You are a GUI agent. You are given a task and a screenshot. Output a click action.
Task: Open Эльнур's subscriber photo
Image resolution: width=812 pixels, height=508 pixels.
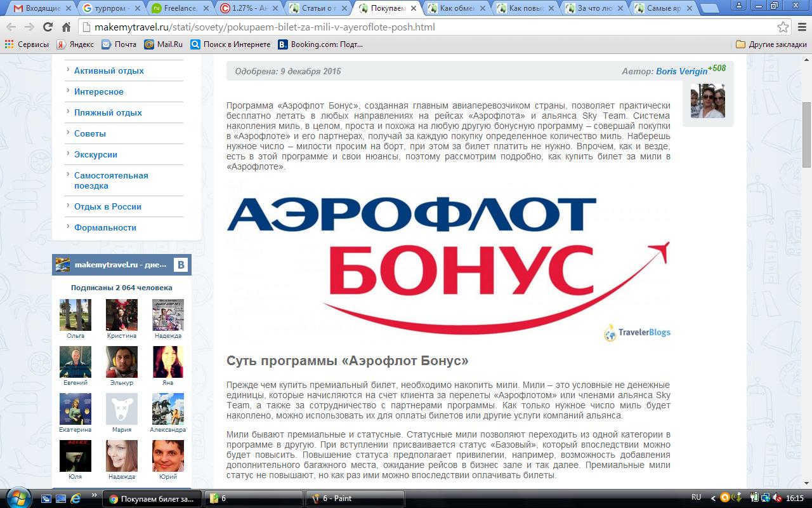coord(121,362)
